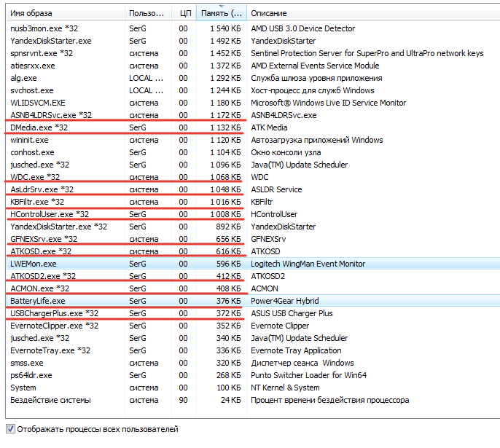
Task: Click description 'ATK Media'
Action: coord(269,127)
